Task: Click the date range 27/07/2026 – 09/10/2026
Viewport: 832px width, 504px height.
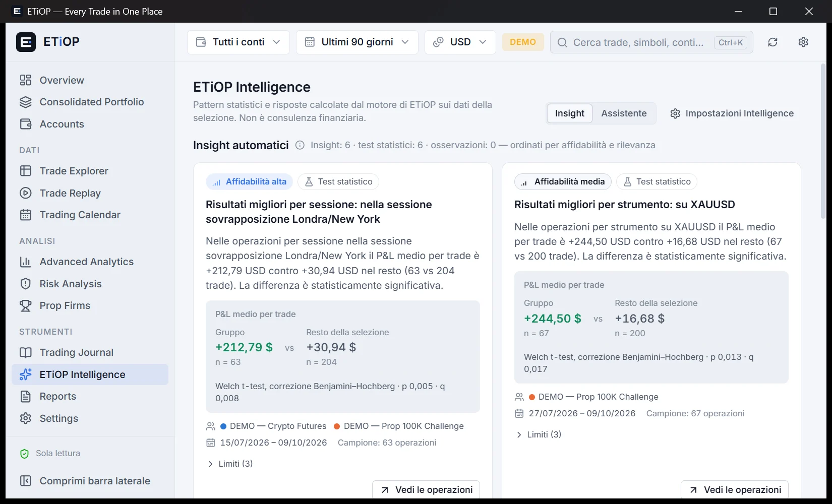Action: [582, 414]
